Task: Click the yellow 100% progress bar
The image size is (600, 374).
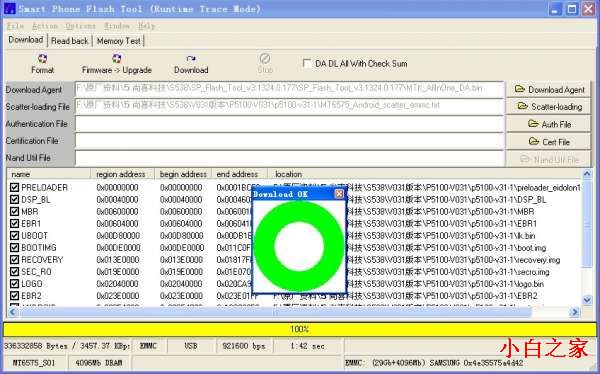Action: click(x=300, y=329)
